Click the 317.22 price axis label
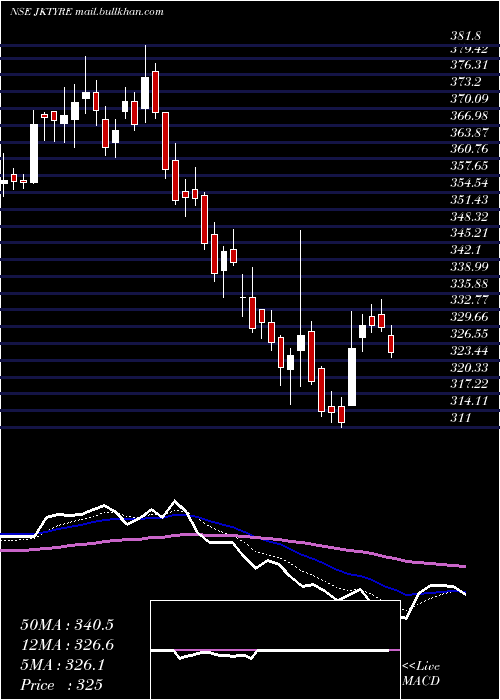The height and width of the screenshot is (700, 500). click(469, 383)
